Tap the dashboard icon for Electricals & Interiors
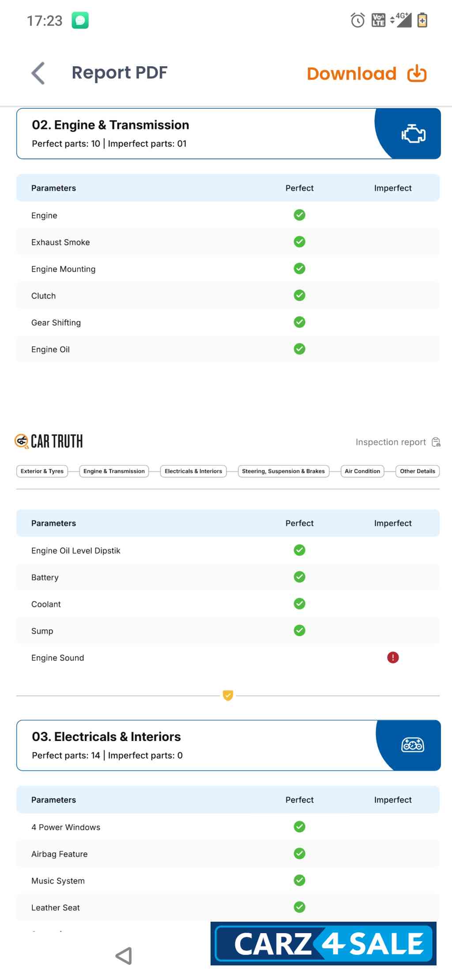Image resolution: width=452 pixels, height=980 pixels. (412, 745)
